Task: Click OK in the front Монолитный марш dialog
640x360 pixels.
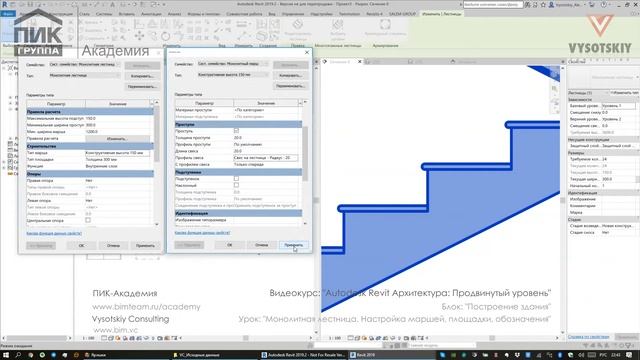Action: tap(229, 245)
